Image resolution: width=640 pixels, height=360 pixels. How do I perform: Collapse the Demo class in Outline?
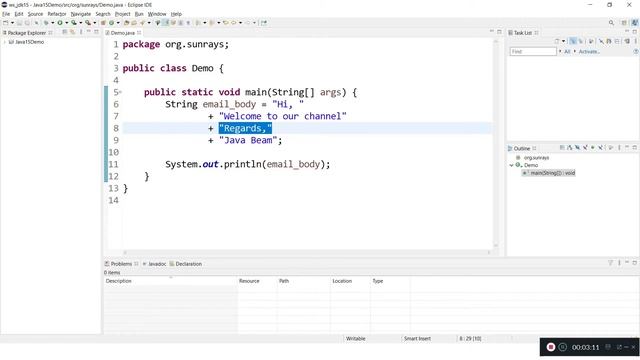[x=511, y=165]
